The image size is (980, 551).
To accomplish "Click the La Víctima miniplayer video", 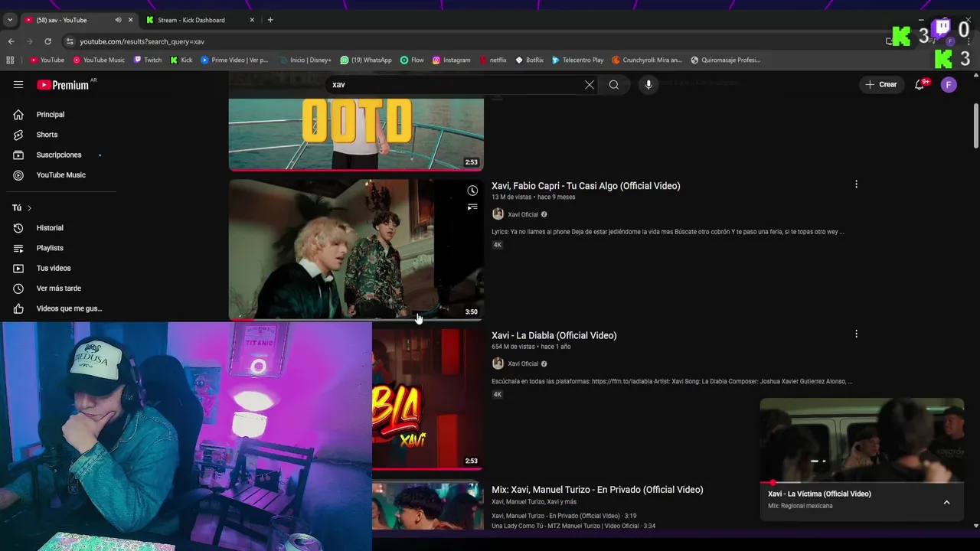I will (x=862, y=440).
